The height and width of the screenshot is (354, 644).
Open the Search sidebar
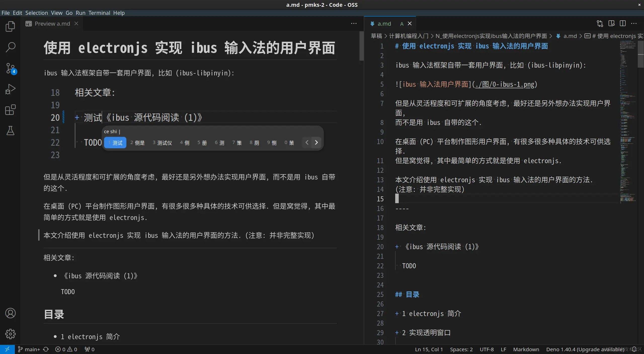click(x=10, y=47)
